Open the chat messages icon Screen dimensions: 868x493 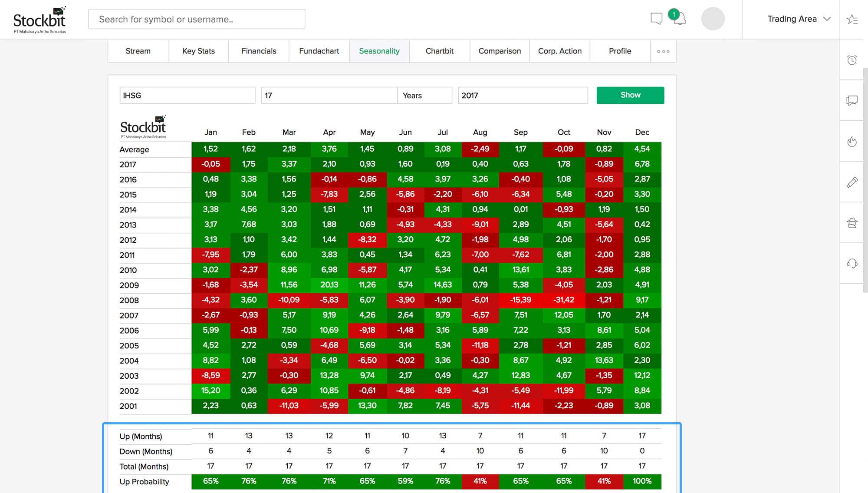656,19
